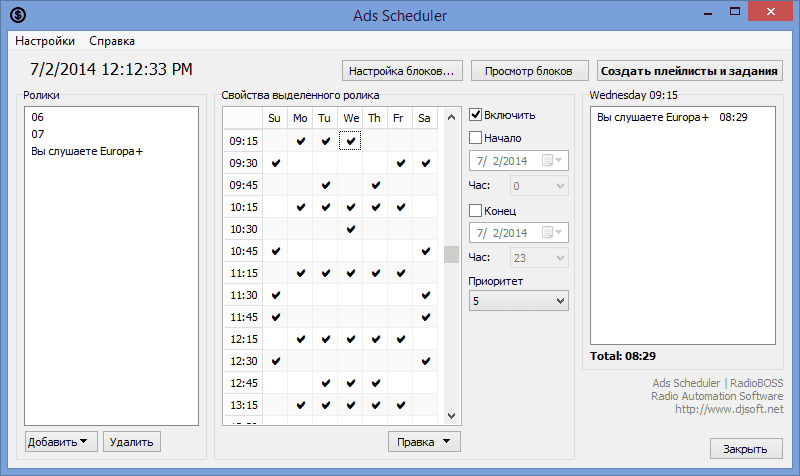800x476 pixels.
Task: Open the Настройки menu
Action: click(45, 41)
